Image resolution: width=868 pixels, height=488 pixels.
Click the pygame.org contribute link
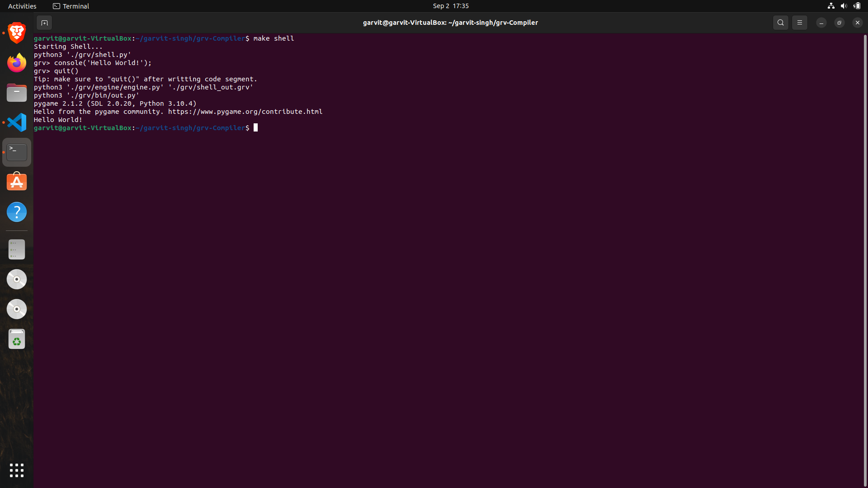(x=245, y=112)
